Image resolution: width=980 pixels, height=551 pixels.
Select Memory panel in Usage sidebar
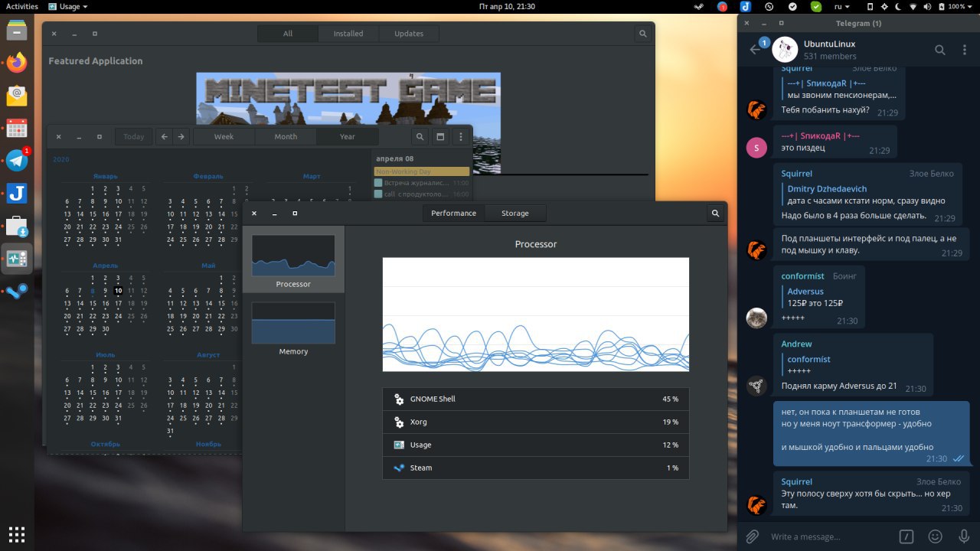click(293, 328)
